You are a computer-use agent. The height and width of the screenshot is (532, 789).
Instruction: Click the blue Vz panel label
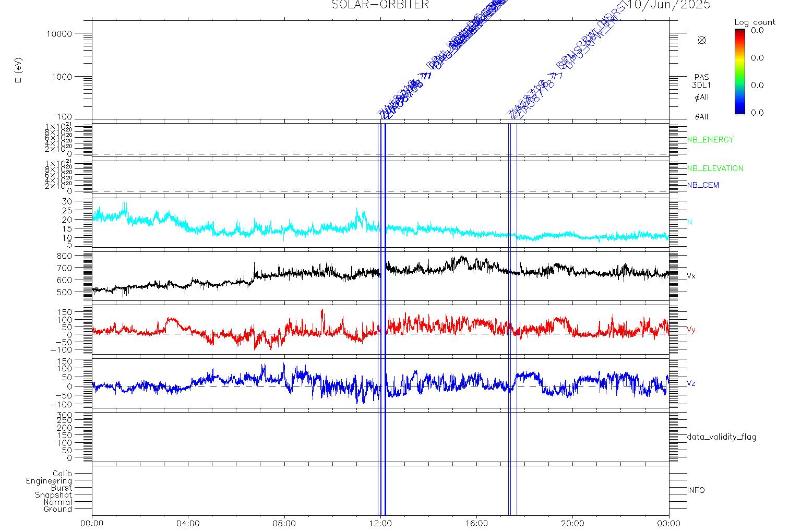point(691,383)
